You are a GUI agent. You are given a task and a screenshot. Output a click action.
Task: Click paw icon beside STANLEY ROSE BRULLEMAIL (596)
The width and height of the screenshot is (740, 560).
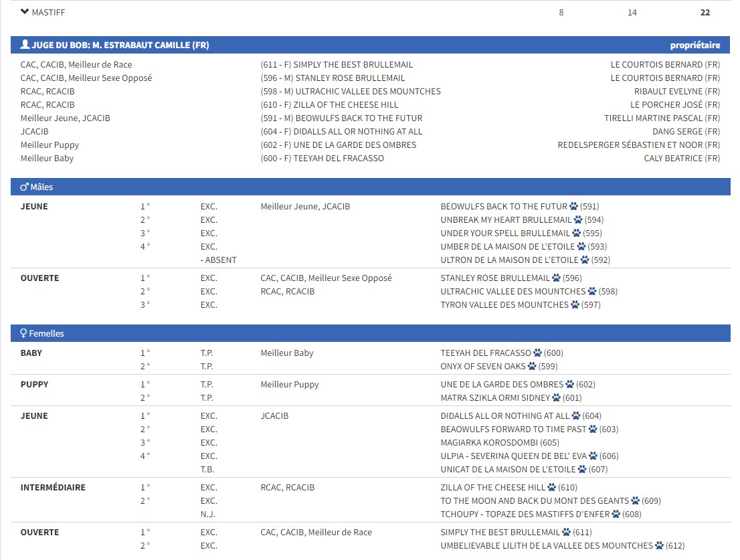[x=557, y=278]
